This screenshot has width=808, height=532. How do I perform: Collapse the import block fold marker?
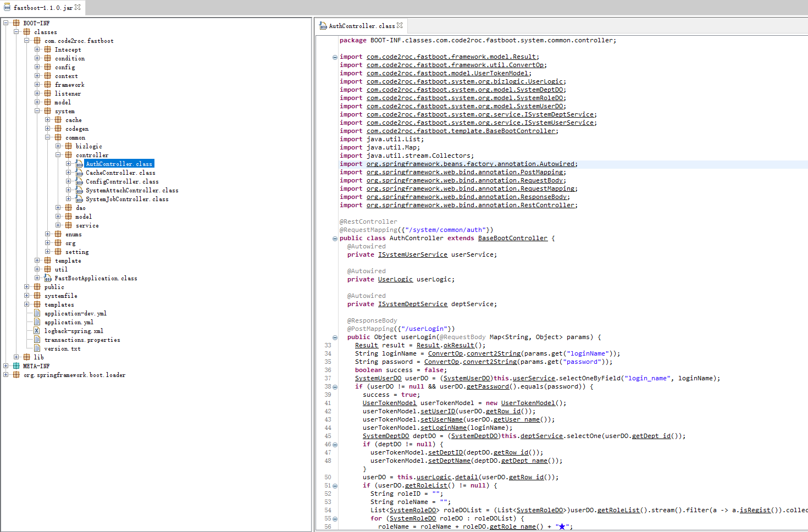(x=335, y=57)
